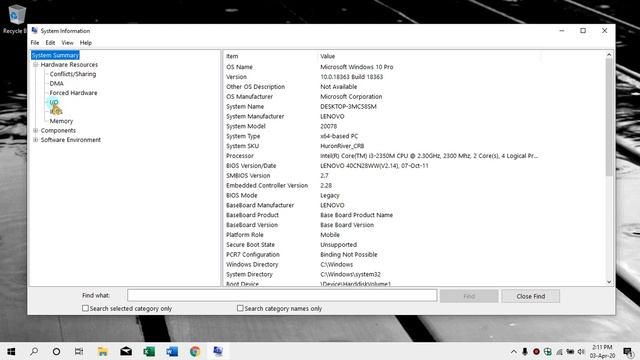Select I/O in the tree
The image size is (640, 360).
(x=54, y=102)
